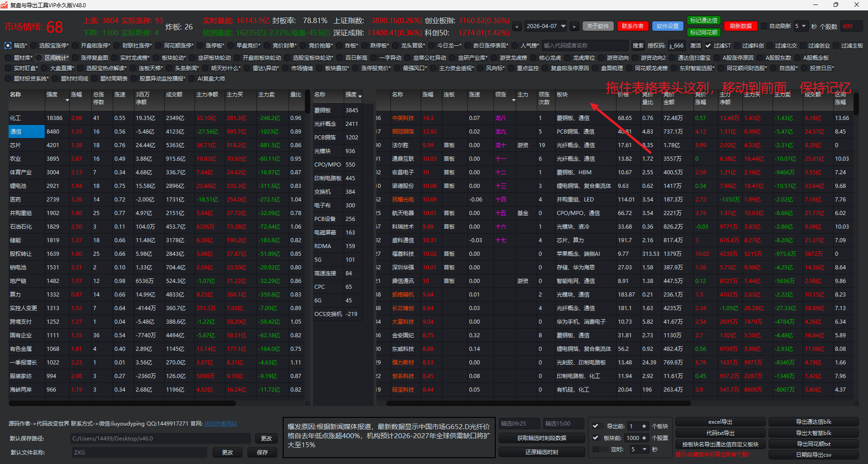Switch to the 市场情绪 view option

[285, 68]
